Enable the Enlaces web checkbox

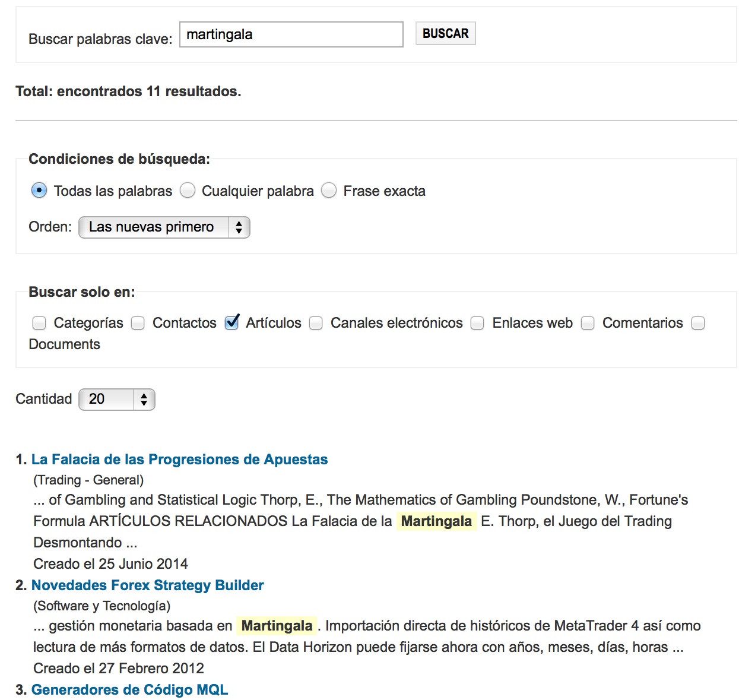[x=477, y=323]
